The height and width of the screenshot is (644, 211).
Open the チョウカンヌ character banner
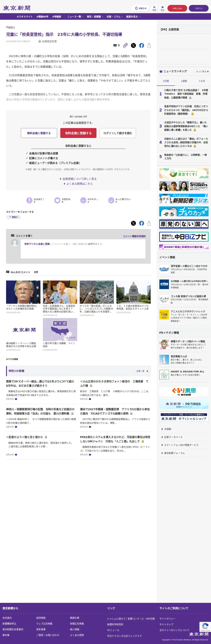click(x=184, y=212)
